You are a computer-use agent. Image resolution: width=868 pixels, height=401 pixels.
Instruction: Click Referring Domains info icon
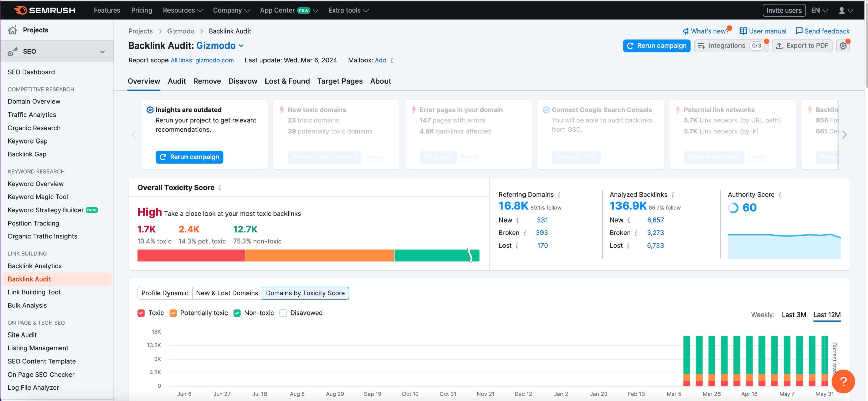559,195
